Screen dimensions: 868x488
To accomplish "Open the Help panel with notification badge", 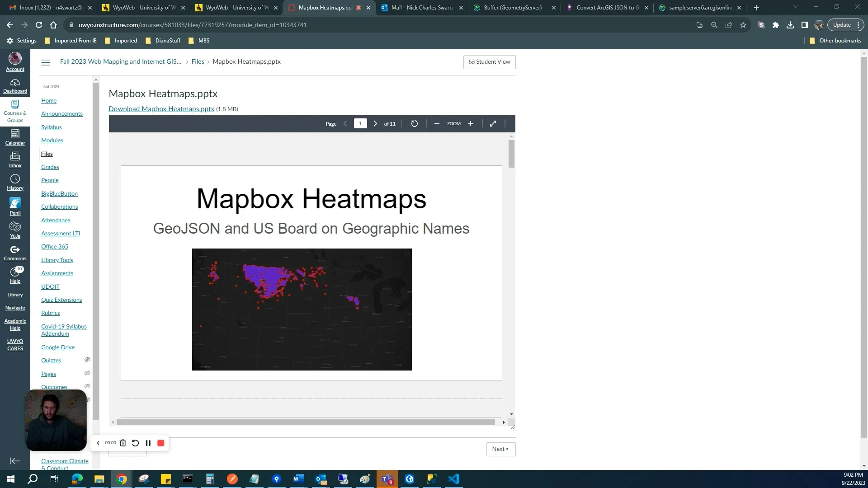I will [x=15, y=275].
